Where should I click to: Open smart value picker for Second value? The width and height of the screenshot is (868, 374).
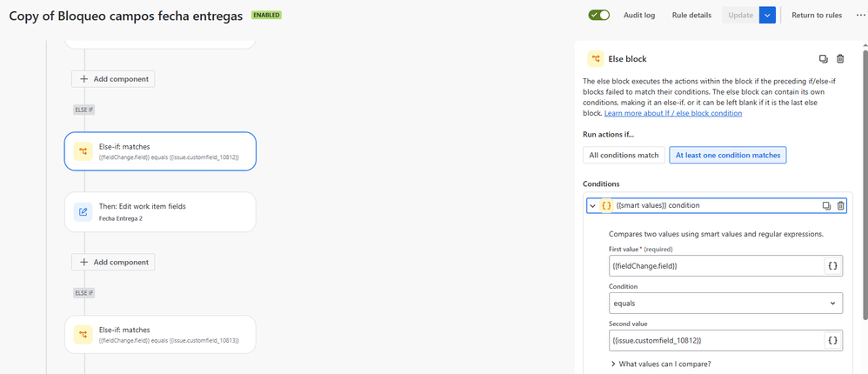832,341
